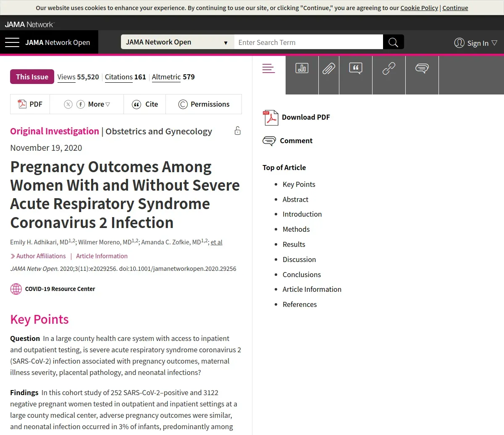
Task: Expand the Sign In dropdown arrow
Action: [494, 43]
